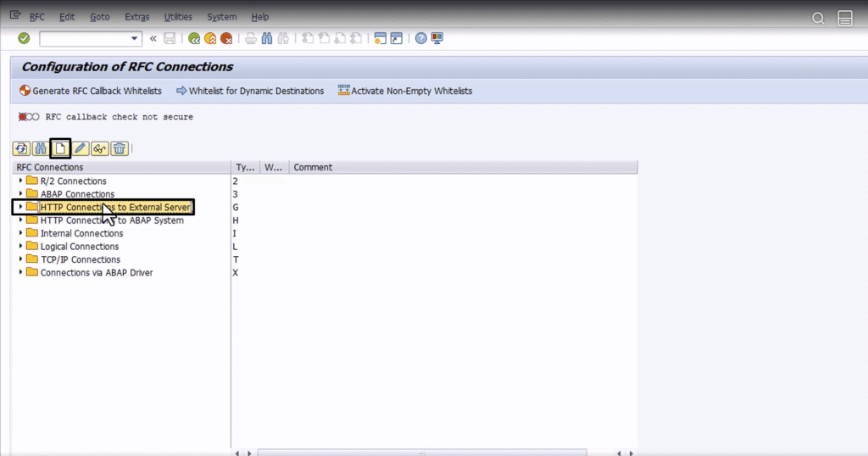
Task: Expand the R/2 Connections node
Action: pos(20,181)
